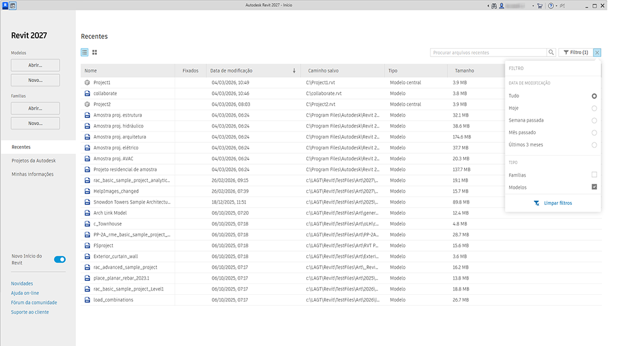644x346 pixels.
Task: Click the sort arrow on Data de modificação
Action: click(294, 71)
